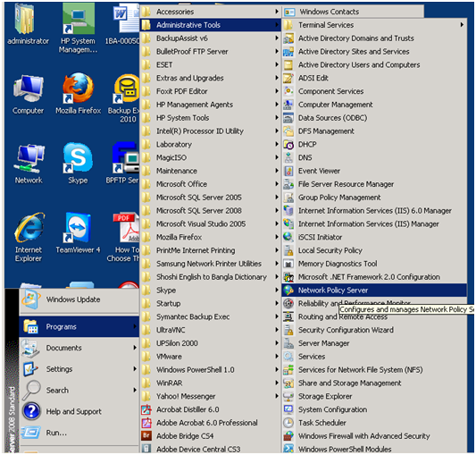
Task: Click the Component Services icon
Action: coord(288,91)
